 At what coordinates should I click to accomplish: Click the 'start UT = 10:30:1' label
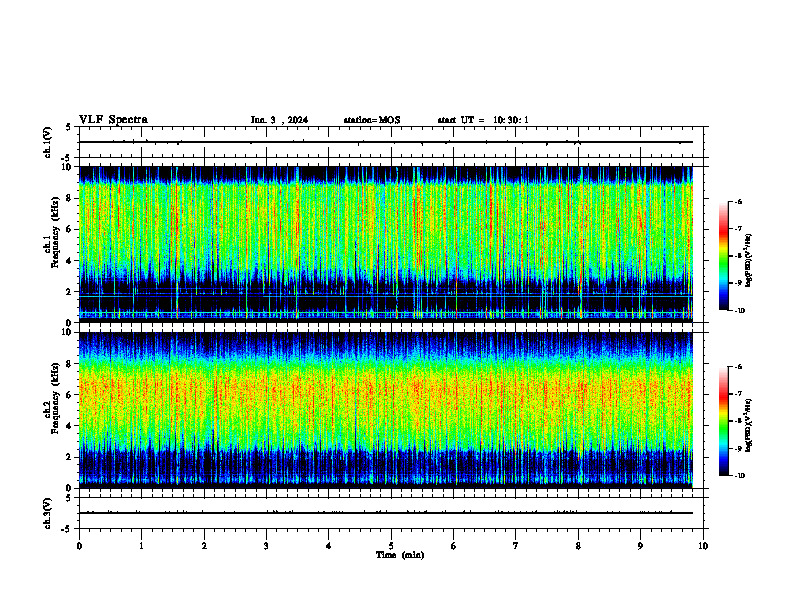483,120
